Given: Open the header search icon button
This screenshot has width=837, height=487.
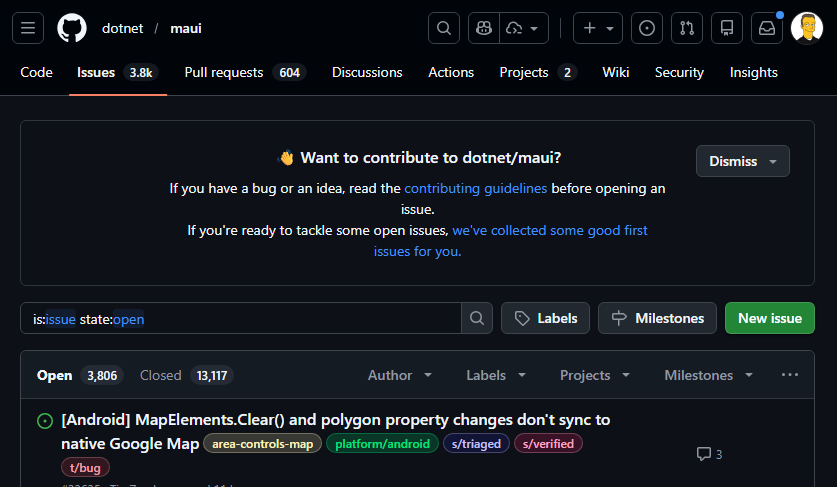Looking at the screenshot, I should coord(444,28).
